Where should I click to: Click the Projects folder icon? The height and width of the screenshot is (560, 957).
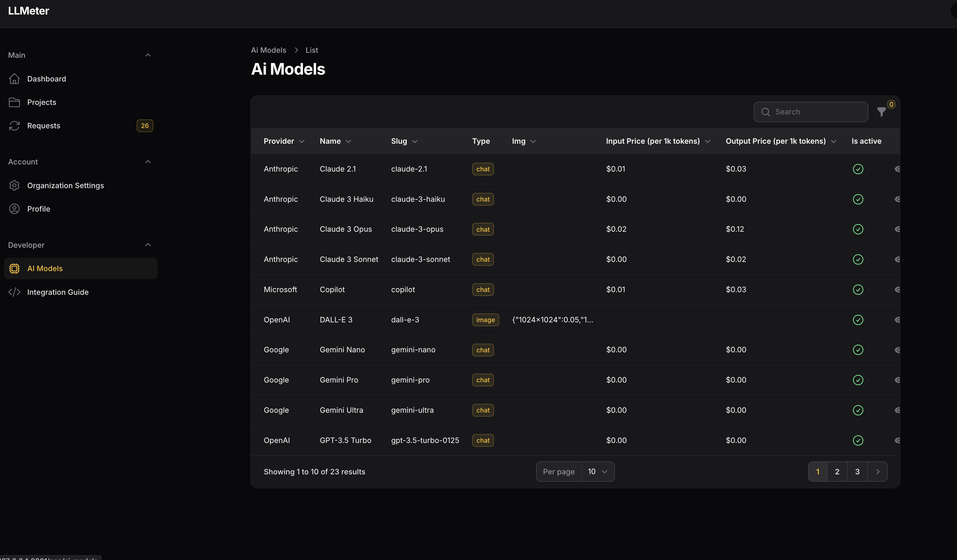(15, 102)
